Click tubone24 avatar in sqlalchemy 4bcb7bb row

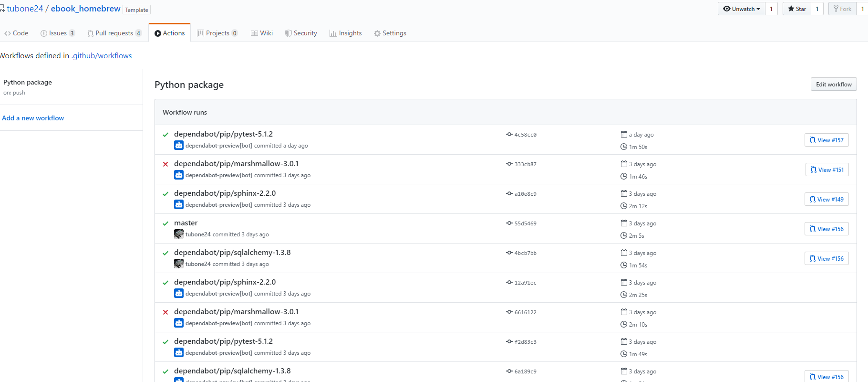coord(179,264)
